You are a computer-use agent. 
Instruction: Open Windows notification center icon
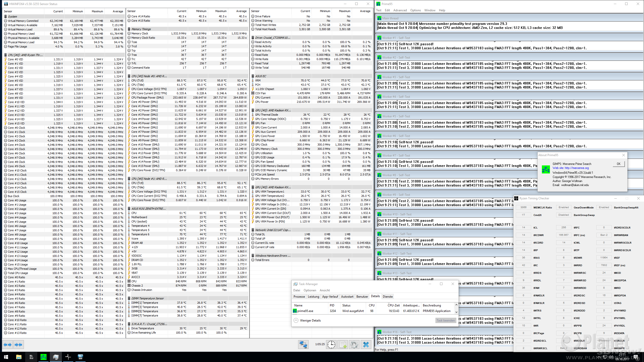pos(636,357)
